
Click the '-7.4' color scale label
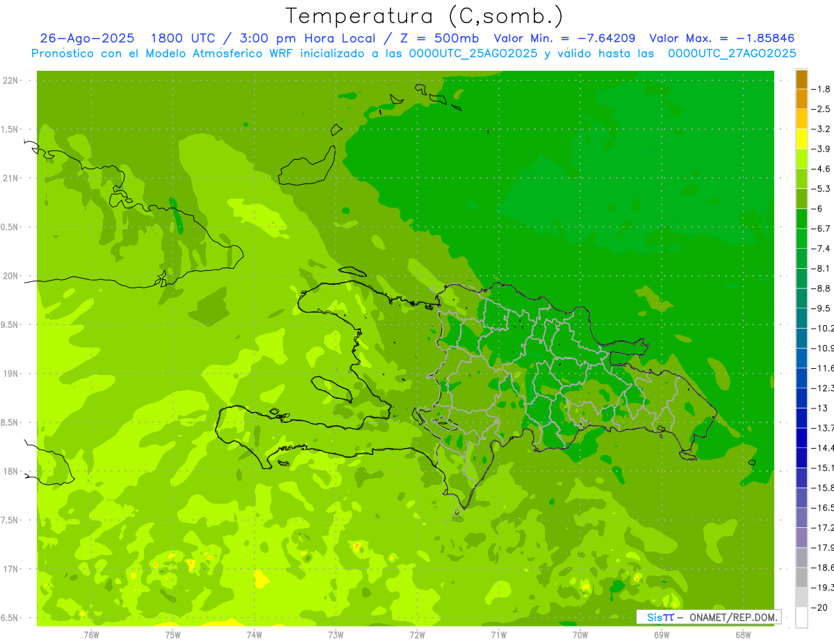[821, 248]
